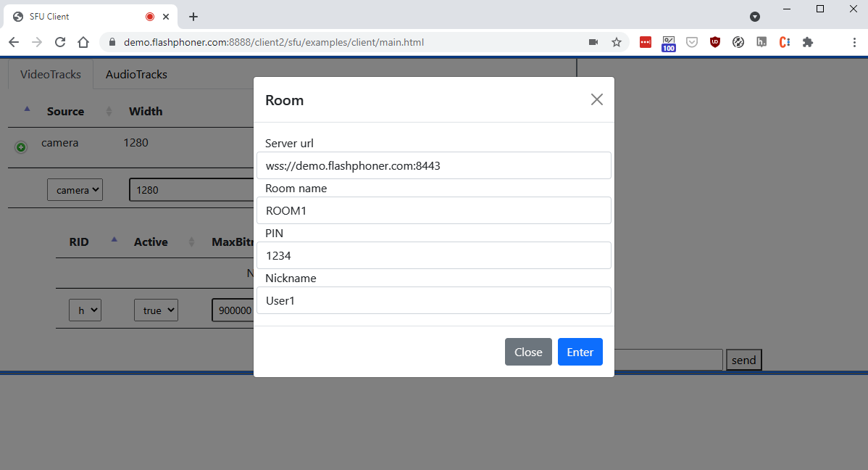Open the camera source dropdown

click(75, 190)
